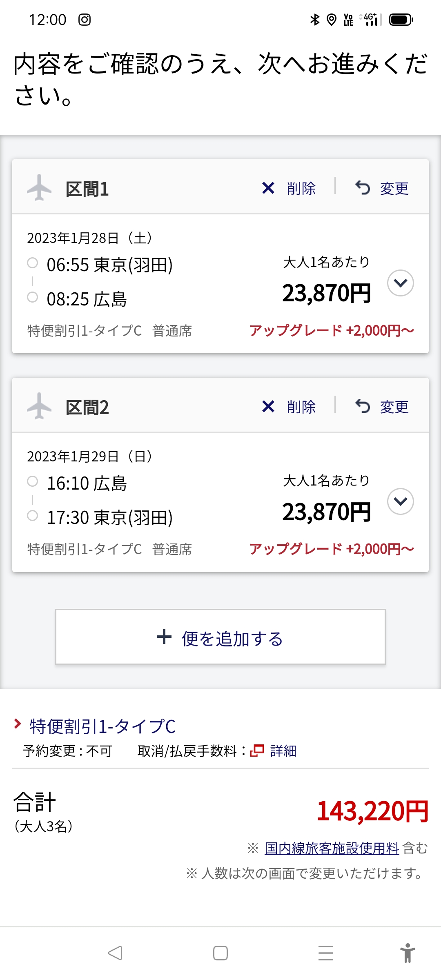This screenshot has width=441, height=980.
Task: Expand 区間2 fare details chevron
Action: click(400, 501)
